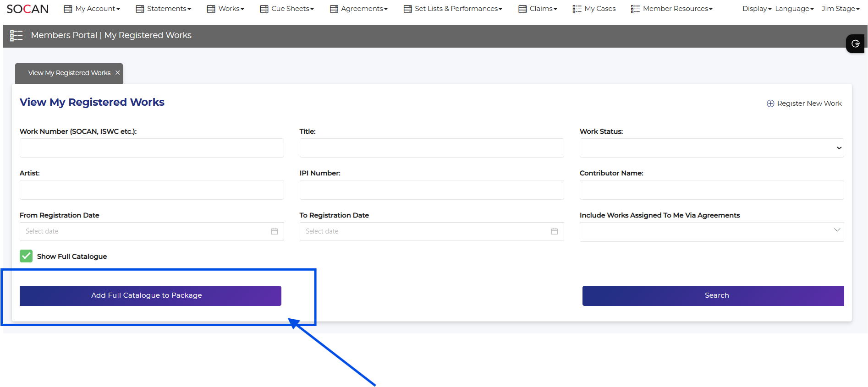
Task: Click the Register New Work plus icon
Action: point(770,104)
